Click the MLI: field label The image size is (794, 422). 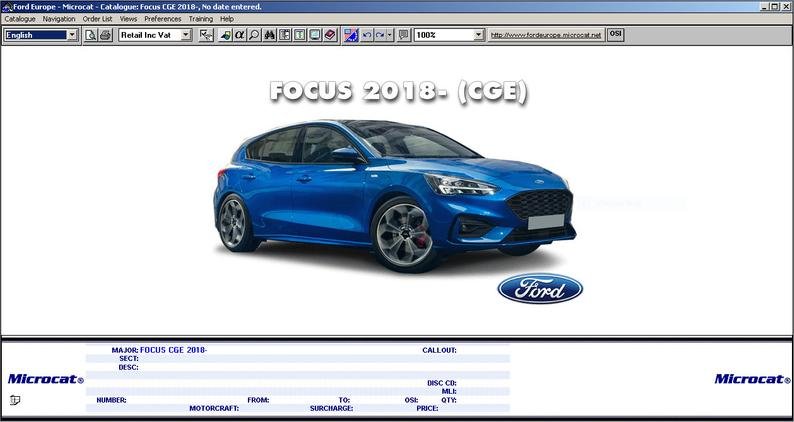pyautogui.click(x=449, y=391)
